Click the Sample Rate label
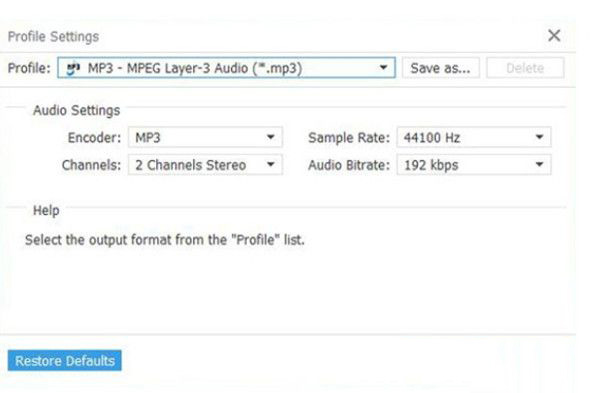This screenshot has height=393, width=600. click(349, 137)
